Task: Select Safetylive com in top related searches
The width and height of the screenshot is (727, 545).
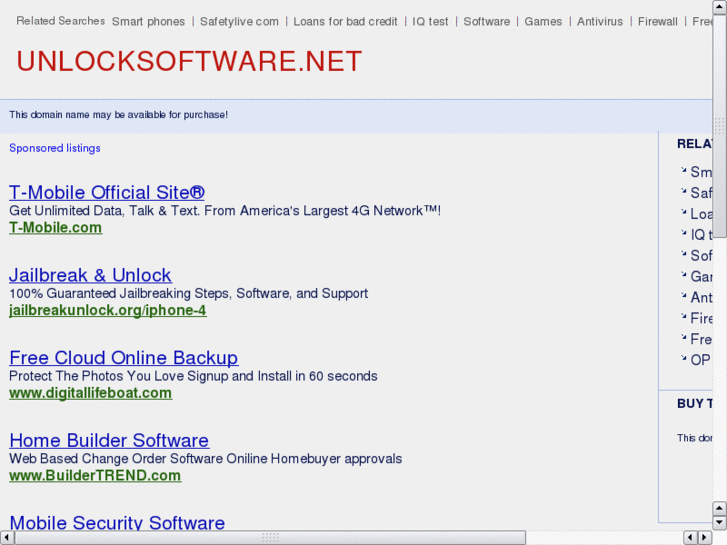Action: click(239, 22)
